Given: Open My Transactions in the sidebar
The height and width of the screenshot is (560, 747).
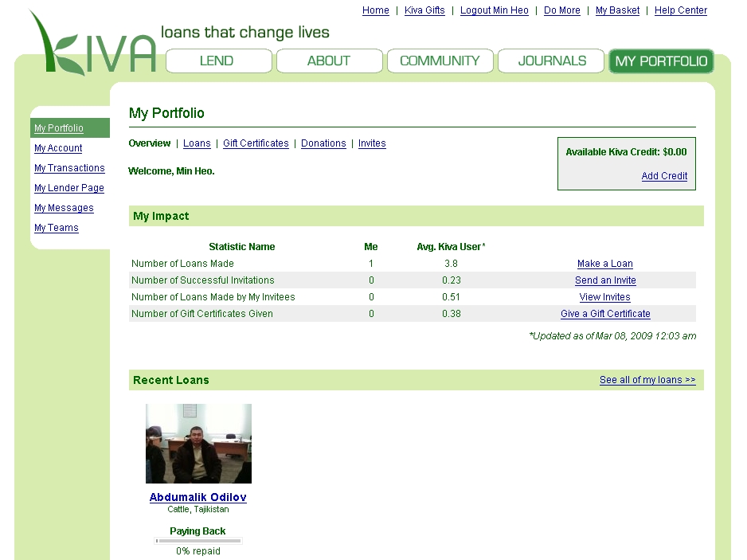Looking at the screenshot, I should 69,168.
